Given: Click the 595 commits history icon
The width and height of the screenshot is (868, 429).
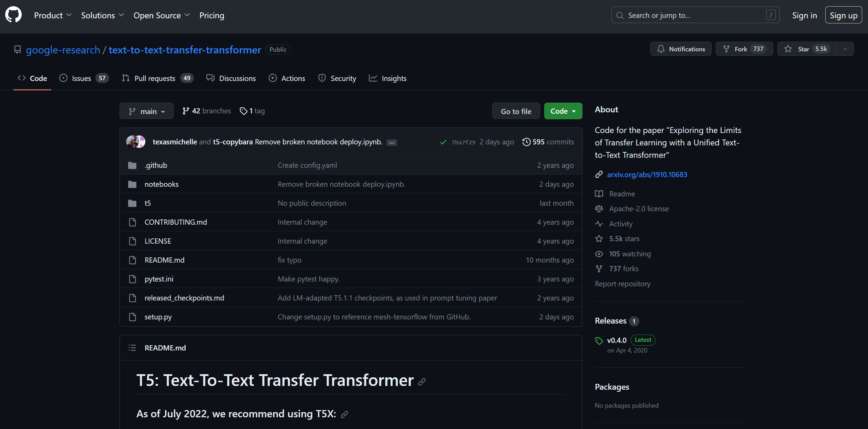Looking at the screenshot, I should tap(526, 142).
